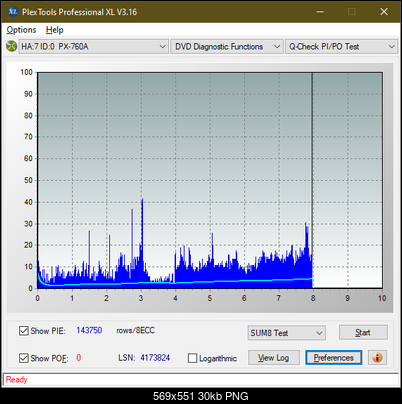This screenshot has width=402, height=404.
Task: Open the Q-Check PI/PO Test dropdown
Action: [x=341, y=47]
